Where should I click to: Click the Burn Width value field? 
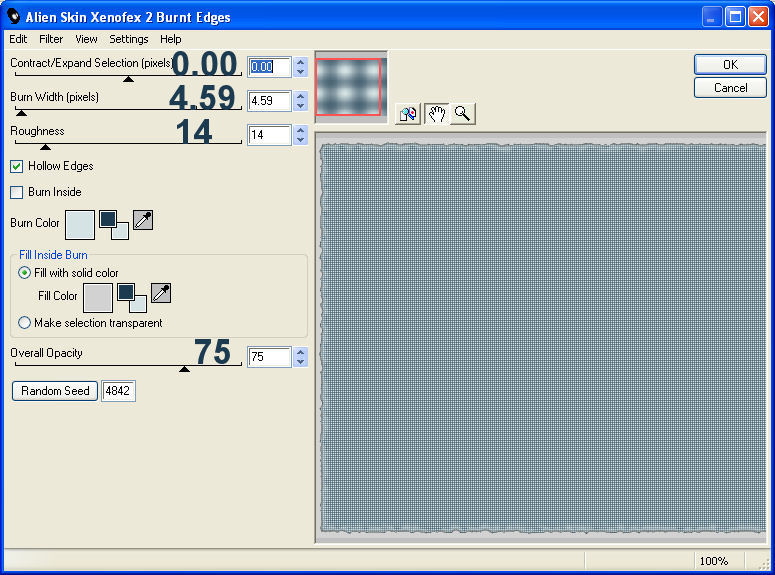point(269,101)
